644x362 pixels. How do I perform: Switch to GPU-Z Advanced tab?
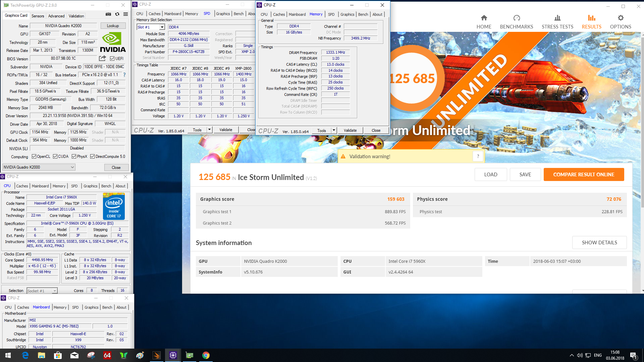coord(56,16)
